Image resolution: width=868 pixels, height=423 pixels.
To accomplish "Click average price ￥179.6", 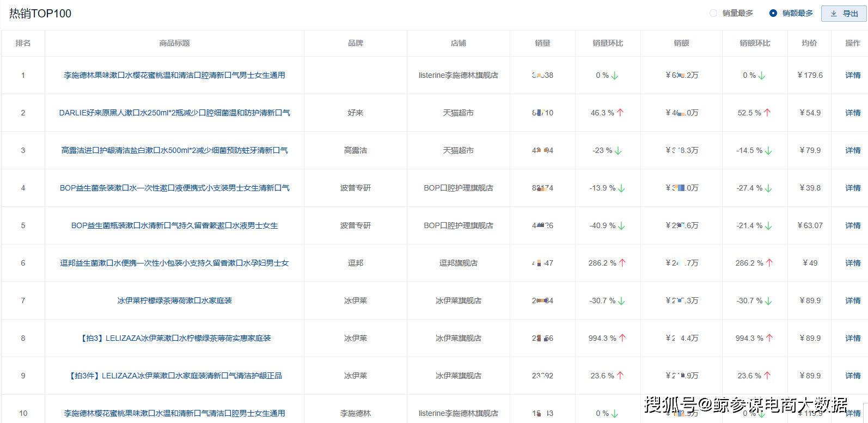I will (x=810, y=75).
